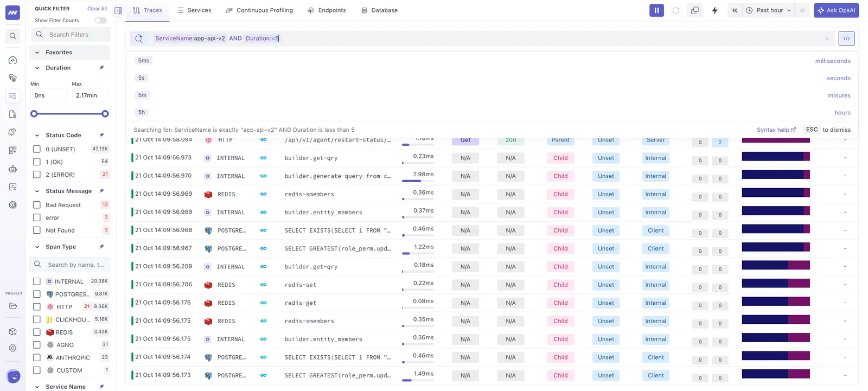Click the AI sparkle icon in query bar
Image resolution: width=868 pixels, height=391 pixels.
pos(139,39)
